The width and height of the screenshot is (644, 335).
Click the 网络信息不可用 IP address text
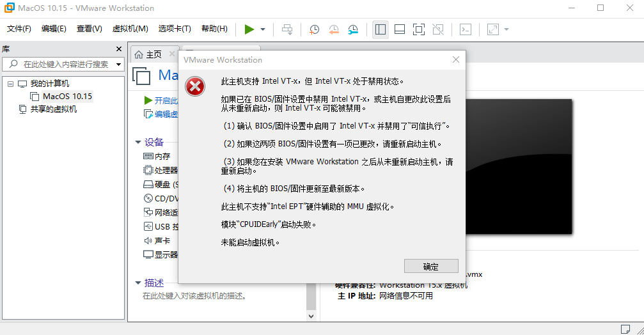pos(406,296)
